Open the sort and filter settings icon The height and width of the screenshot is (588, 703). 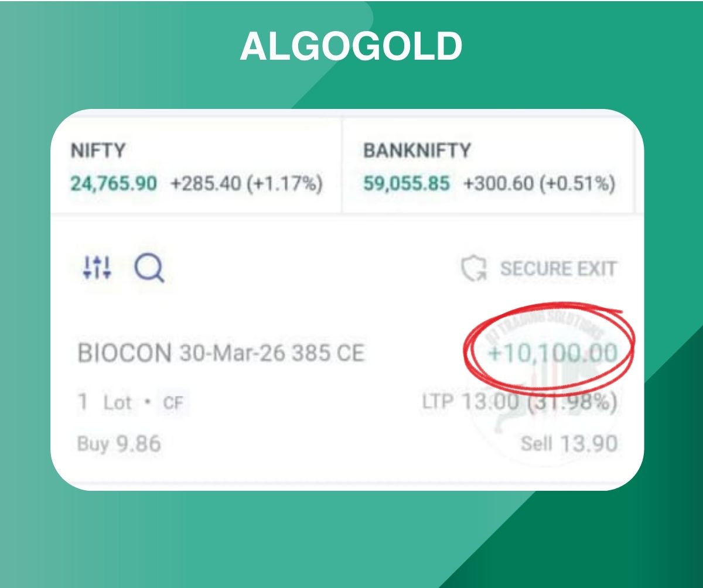(x=97, y=267)
